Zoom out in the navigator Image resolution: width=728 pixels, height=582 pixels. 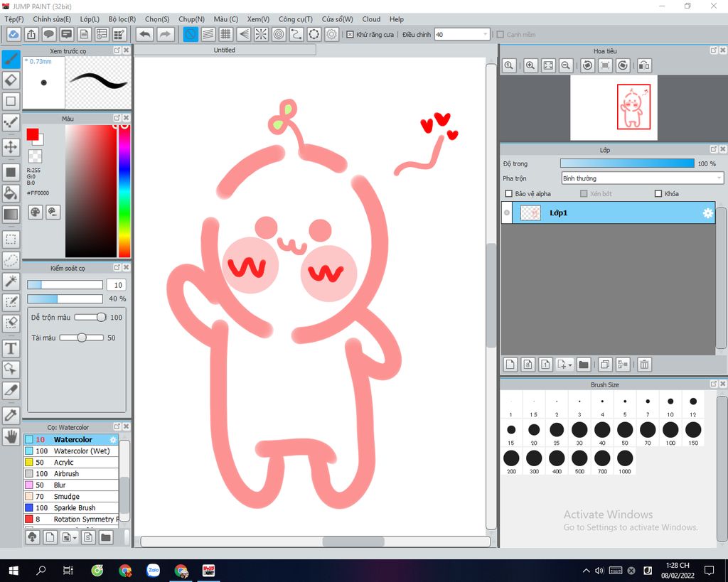click(x=565, y=65)
